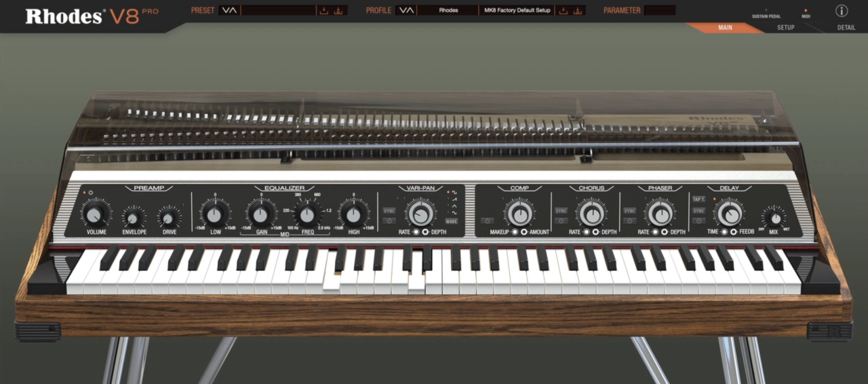The width and height of the screenshot is (868, 384).
Task: Open the Preset up/down selector
Action: pos(229,10)
